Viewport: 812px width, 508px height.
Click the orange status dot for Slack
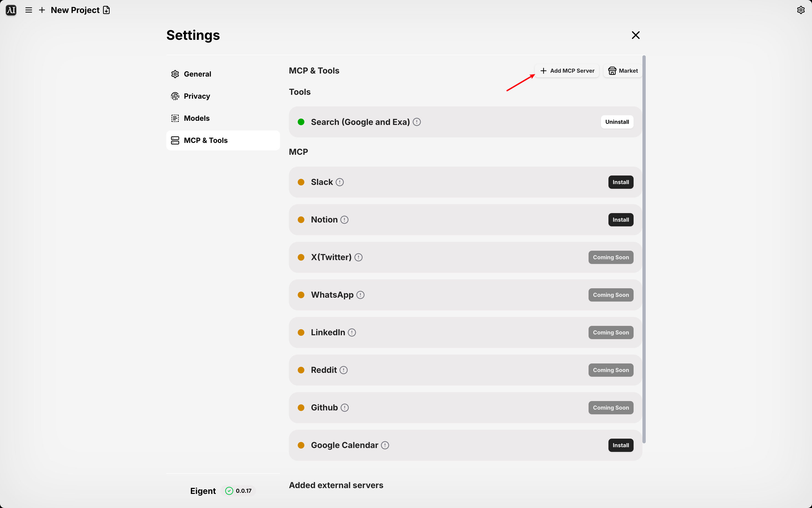tap(301, 182)
